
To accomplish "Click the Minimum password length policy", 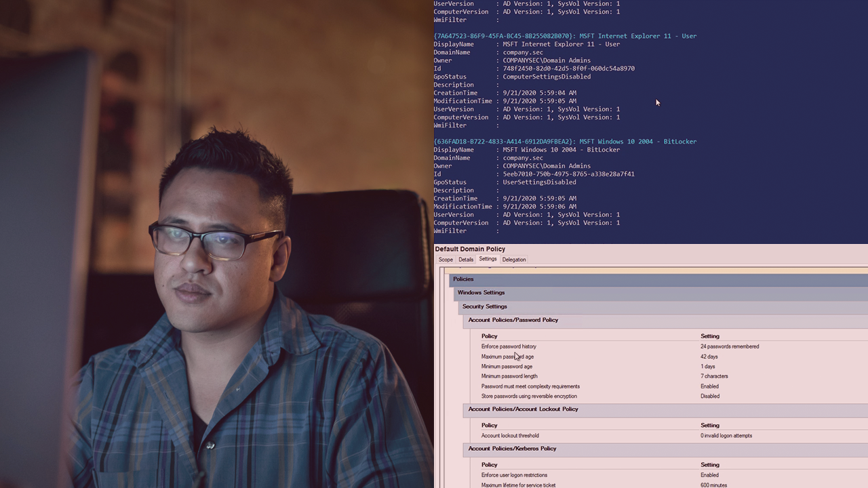I will pos(509,376).
